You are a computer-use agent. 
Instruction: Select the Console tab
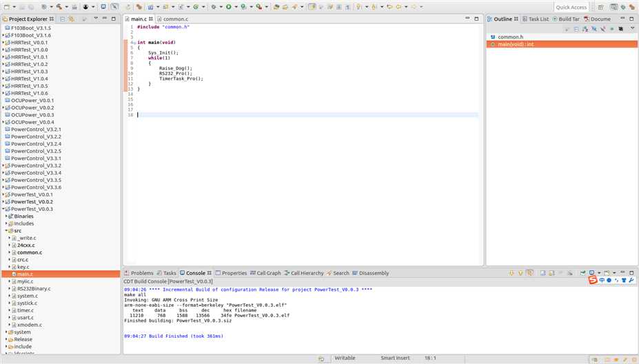pos(196,273)
